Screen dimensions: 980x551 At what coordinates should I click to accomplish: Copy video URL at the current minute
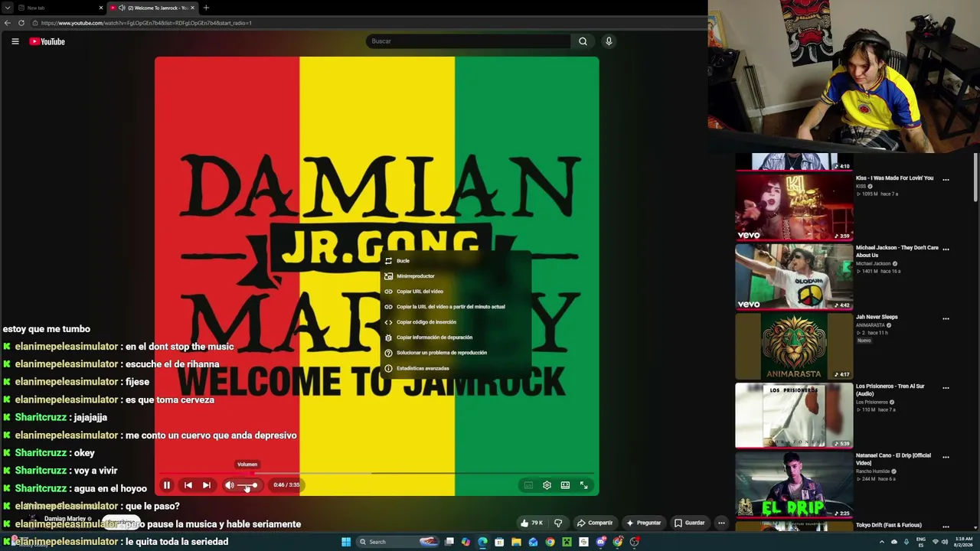click(x=456, y=307)
